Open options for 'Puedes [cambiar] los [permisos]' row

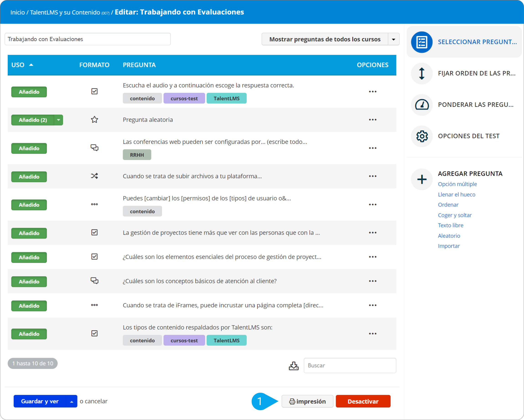[x=372, y=205]
